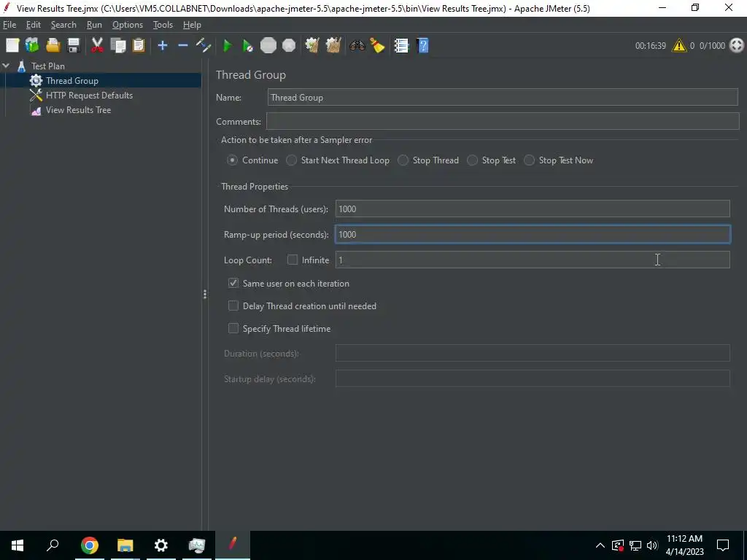Screen dimensions: 747x560
Task: Click the Thread Group gear icon
Action: [x=36, y=80]
